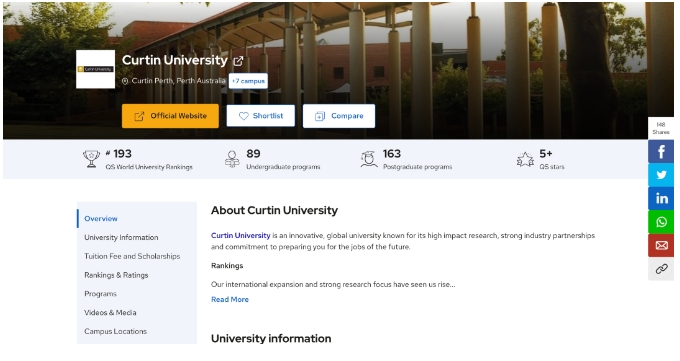Send the page via the WhatsApp icon
This screenshot has width=680, height=361.
[661, 222]
